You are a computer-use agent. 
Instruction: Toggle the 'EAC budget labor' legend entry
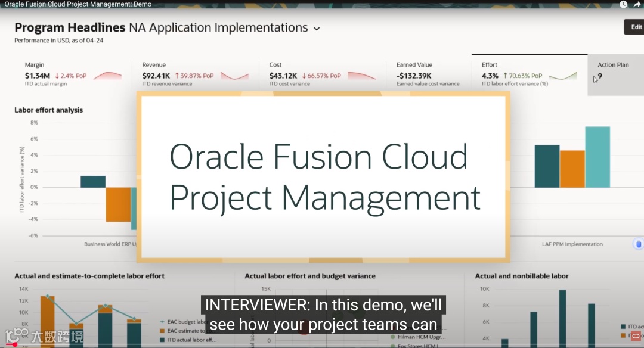point(183,322)
